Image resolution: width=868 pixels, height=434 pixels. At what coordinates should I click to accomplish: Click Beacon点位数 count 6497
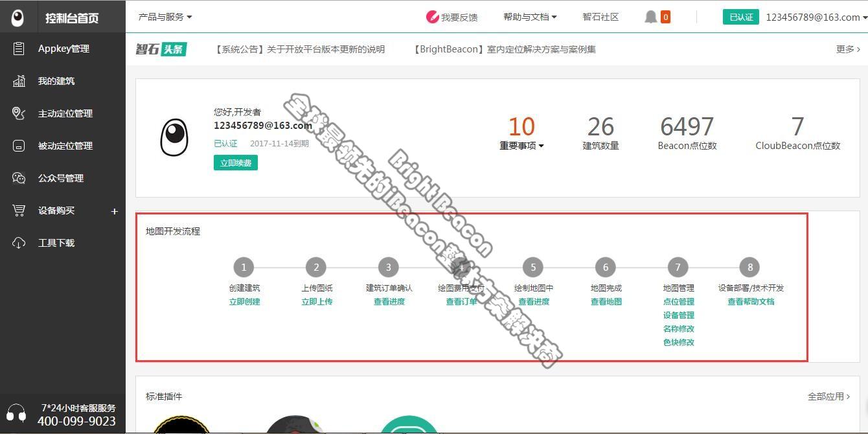pyautogui.click(x=687, y=127)
